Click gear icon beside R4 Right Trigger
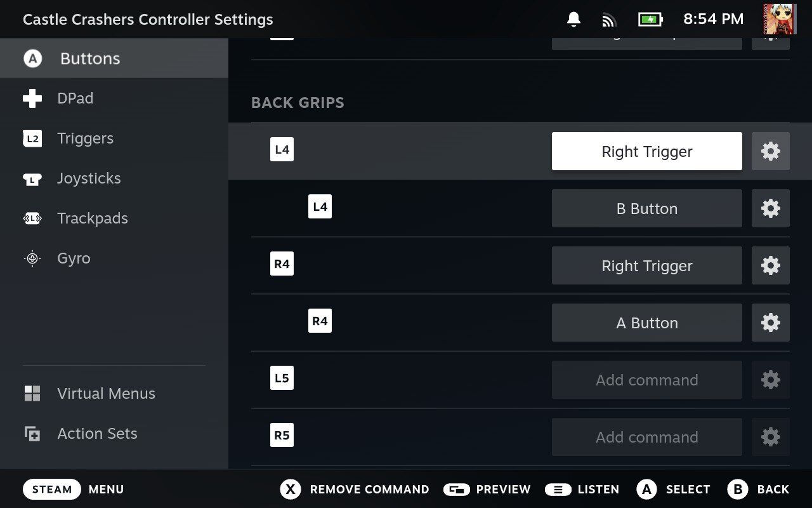Image resolution: width=812 pixels, height=508 pixels. (x=770, y=265)
